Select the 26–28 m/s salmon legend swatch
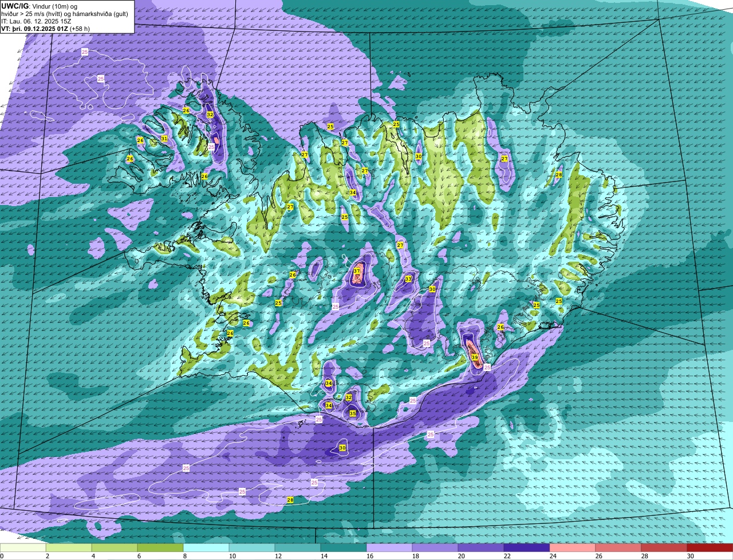 (618, 547)
